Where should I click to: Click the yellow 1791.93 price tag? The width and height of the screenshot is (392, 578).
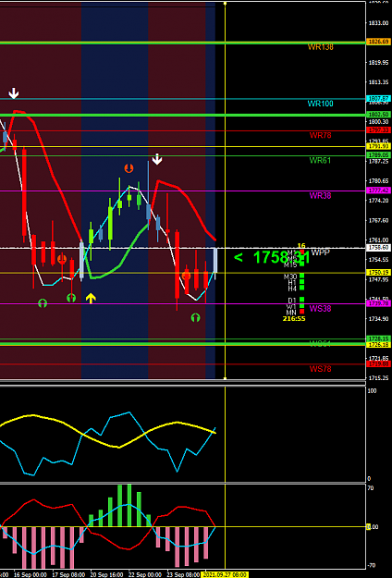[377, 146]
